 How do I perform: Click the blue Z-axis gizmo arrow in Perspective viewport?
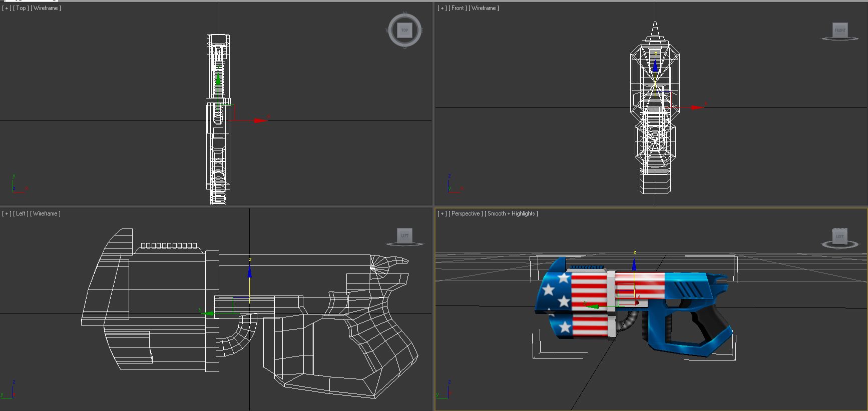click(634, 264)
